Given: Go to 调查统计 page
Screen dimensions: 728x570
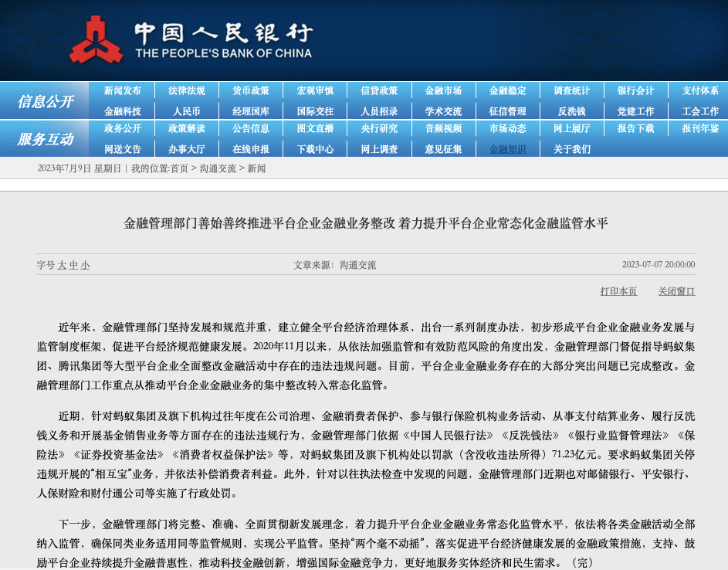Looking at the screenshot, I should 571,90.
